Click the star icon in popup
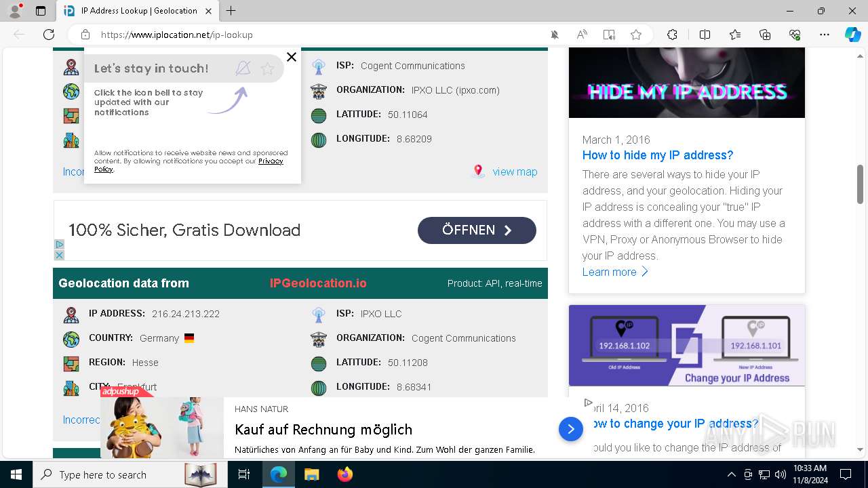The width and height of the screenshot is (868, 488). [x=268, y=68]
